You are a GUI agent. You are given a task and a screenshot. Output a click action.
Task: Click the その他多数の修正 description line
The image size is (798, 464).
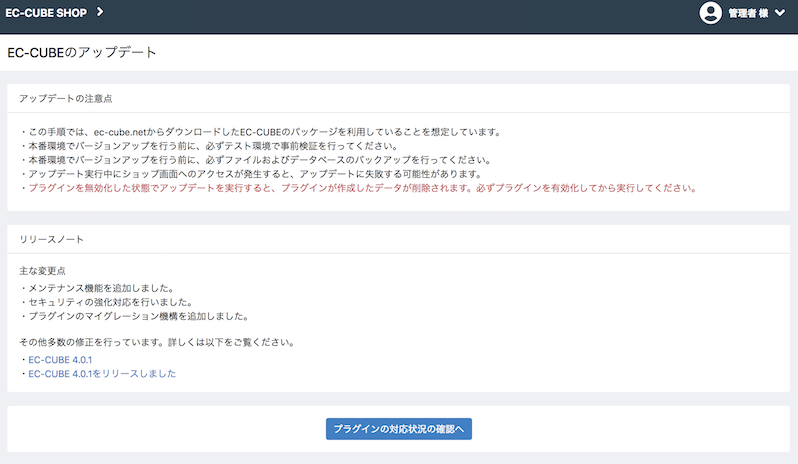[x=157, y=342]
